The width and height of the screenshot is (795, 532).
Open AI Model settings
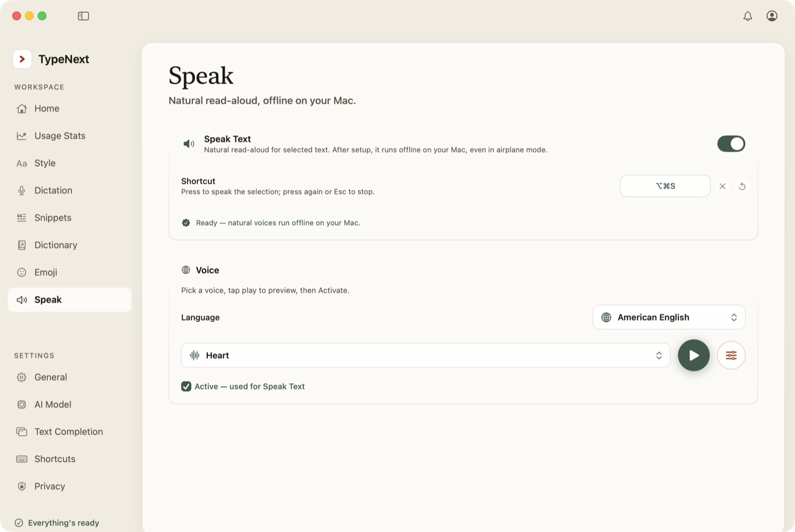pos(69,405)
